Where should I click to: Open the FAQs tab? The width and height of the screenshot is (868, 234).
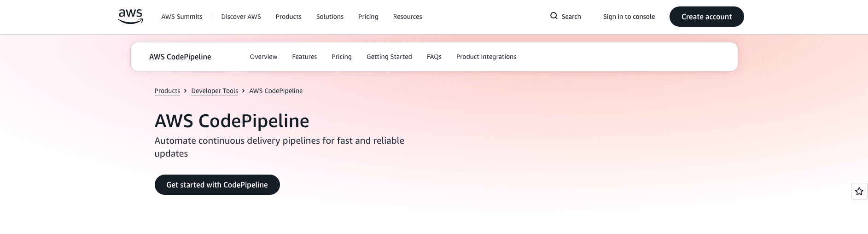click(x=434, y=57)
